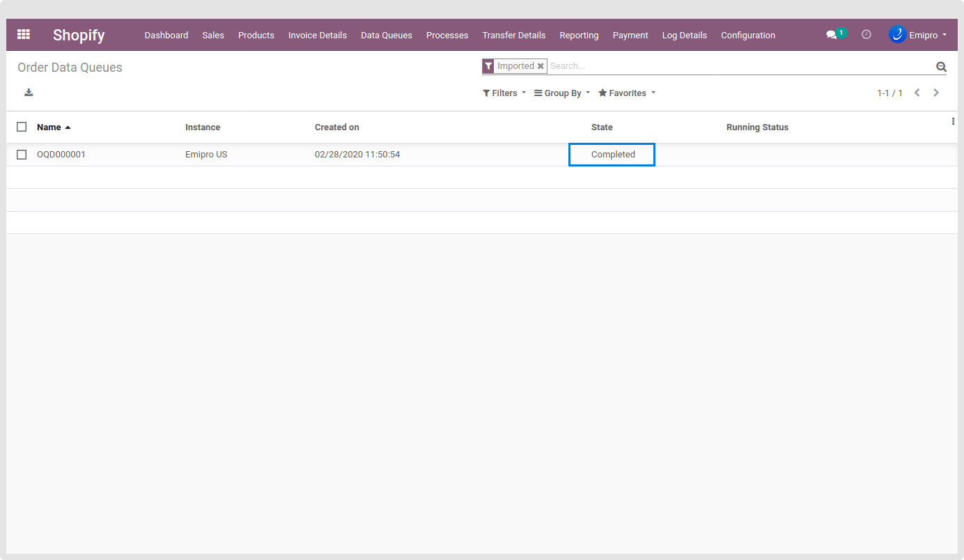Go to the previous page arrow

(x=917, y=93)
